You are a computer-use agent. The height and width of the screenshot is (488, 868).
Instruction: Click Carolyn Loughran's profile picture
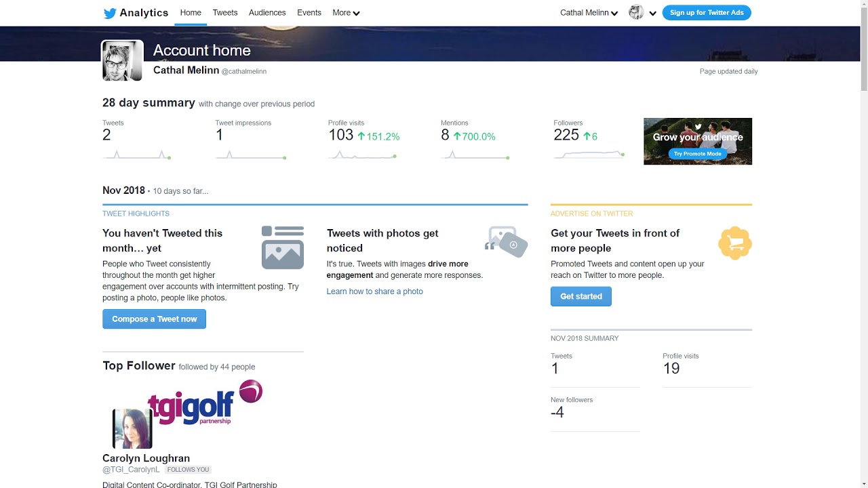[x=132, y=428]
